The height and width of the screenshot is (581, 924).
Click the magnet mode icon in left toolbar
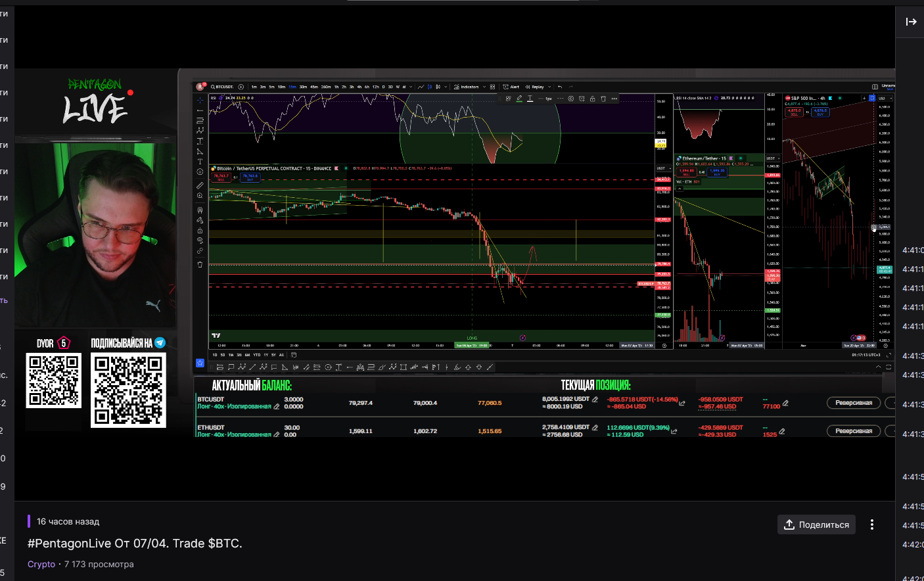[200, 210]
